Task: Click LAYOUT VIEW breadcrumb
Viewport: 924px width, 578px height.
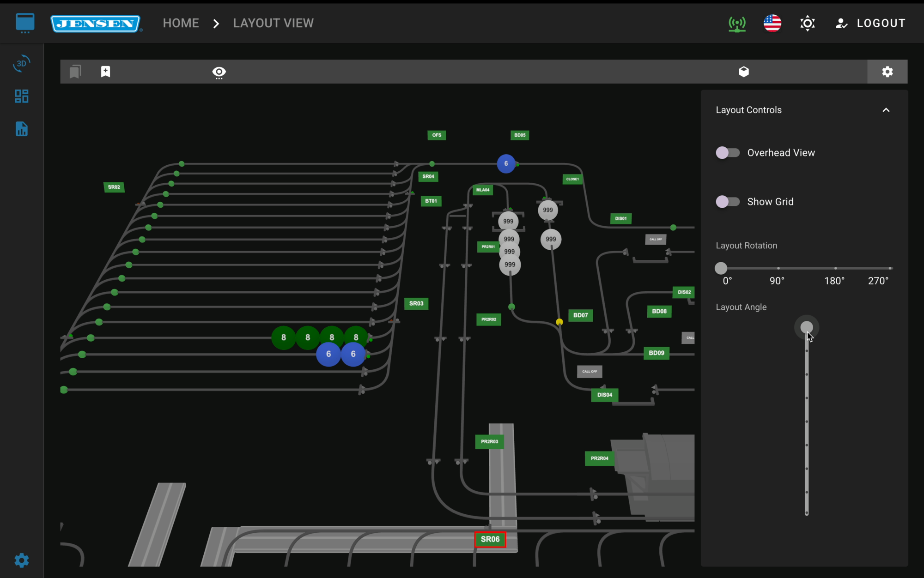Action: pyautogui.click(x=273, y=23)
